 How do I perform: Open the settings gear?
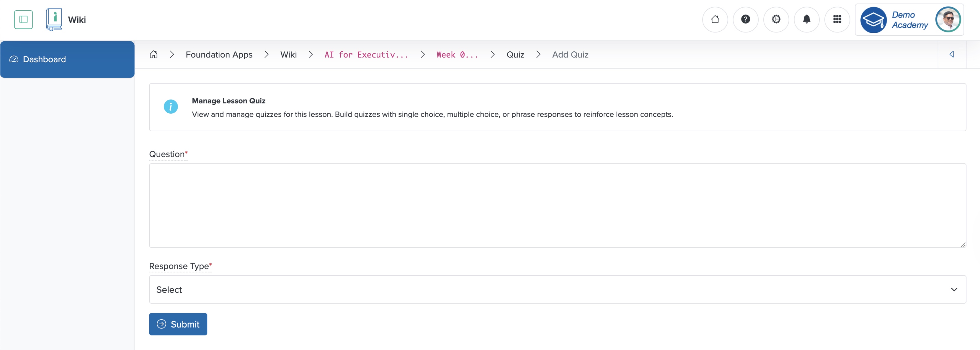[x=776, y=19]
